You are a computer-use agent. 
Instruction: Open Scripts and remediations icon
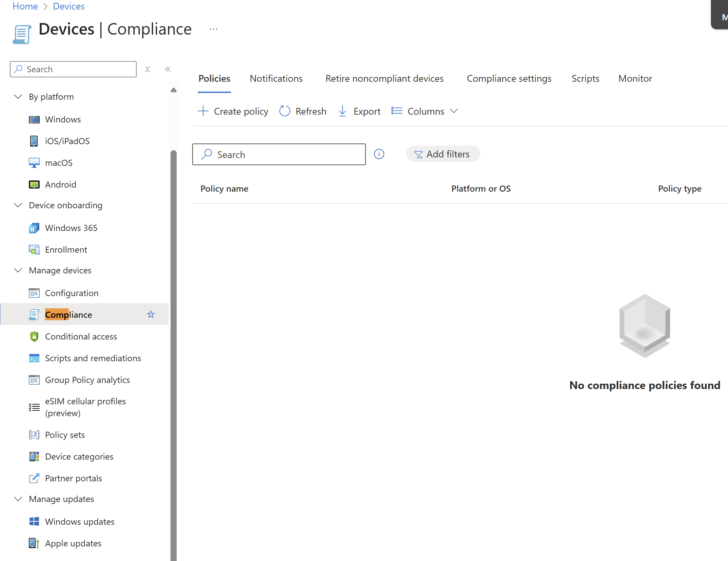(34, 358)
